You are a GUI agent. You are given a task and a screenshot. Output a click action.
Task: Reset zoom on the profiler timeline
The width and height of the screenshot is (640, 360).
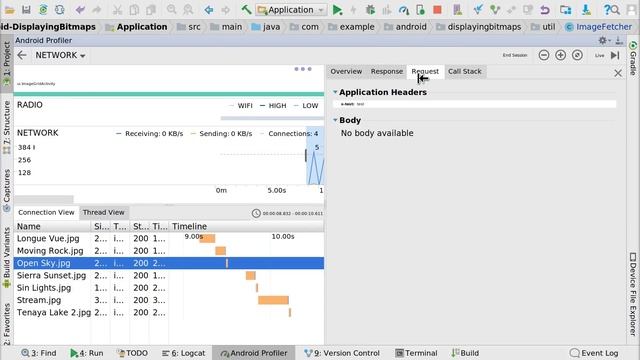[x=577, y=55]
